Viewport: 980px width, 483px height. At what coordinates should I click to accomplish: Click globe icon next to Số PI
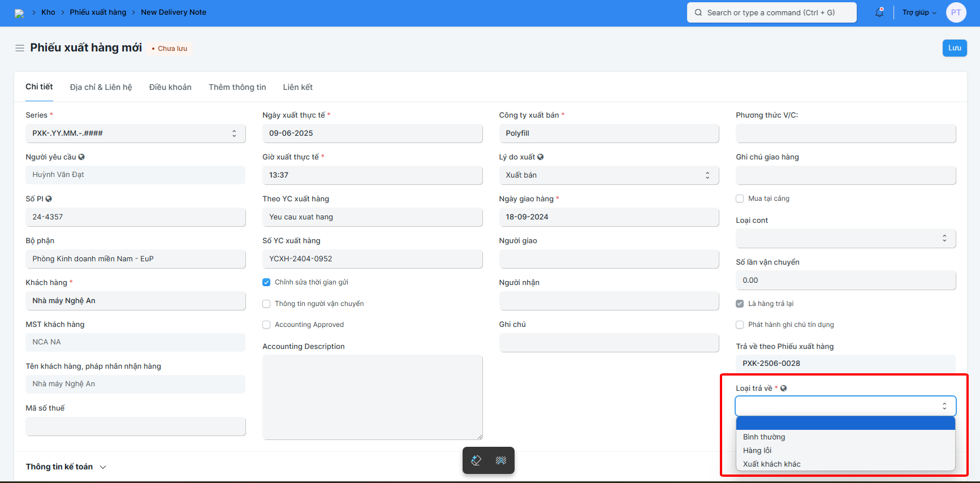[x=49, y=199]
